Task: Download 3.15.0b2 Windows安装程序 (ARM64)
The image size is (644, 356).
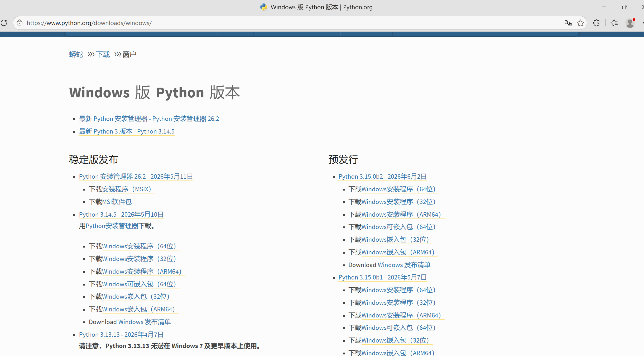Action: click(403, 215)
